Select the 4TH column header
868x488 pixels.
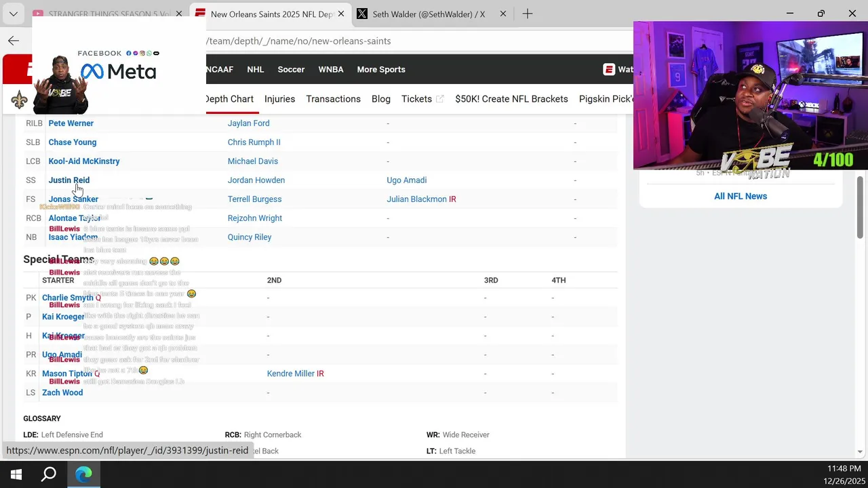click(559, 280)
